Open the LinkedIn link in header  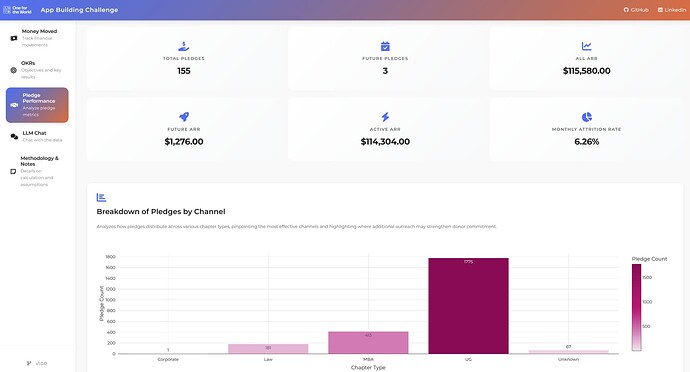click(x=672, y=10)
